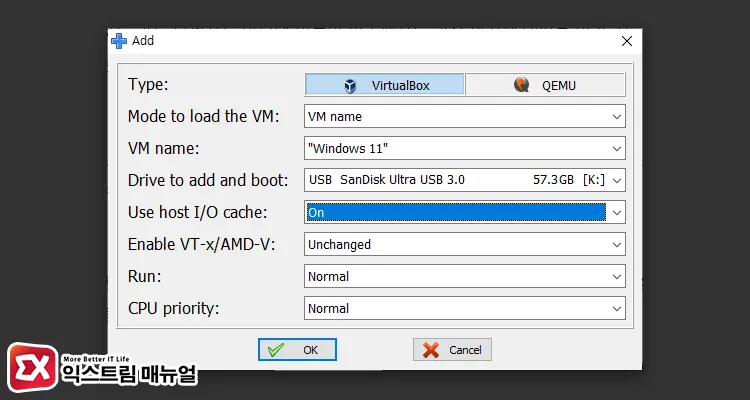Click the green checkmark on OK
This screenshot has height=400, width=750.
pyautogui.click(x=276, y=350)
